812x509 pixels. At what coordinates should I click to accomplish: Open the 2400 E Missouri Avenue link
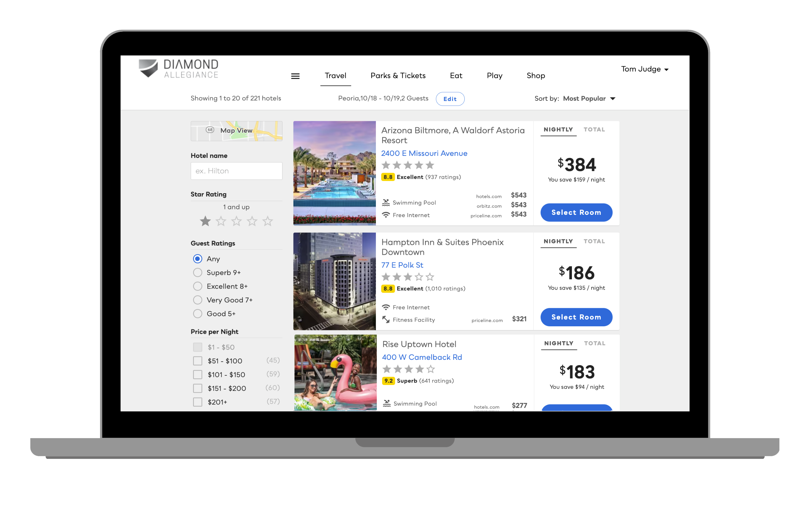(x=424, y=153)
